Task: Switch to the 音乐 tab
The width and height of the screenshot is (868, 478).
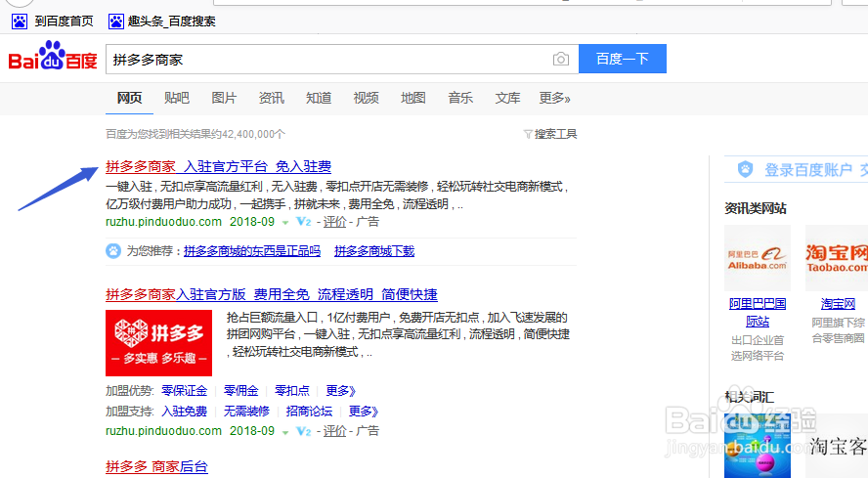Action: click(x=460, y=98)
